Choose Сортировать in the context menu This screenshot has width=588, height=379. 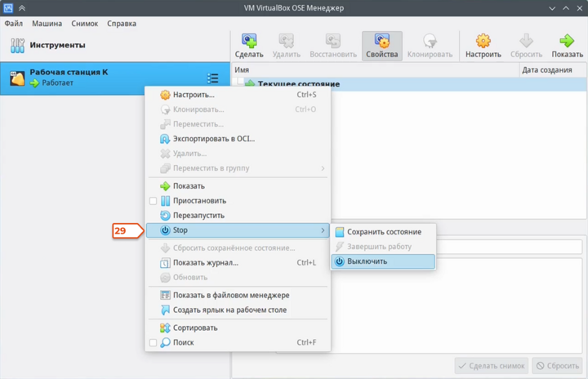point(238,328)
